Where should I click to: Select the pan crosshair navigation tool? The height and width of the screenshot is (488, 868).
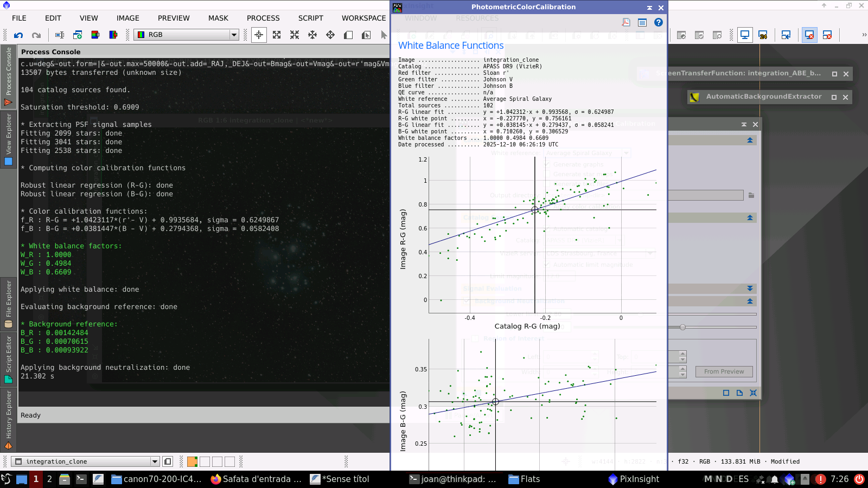point(259,34)
